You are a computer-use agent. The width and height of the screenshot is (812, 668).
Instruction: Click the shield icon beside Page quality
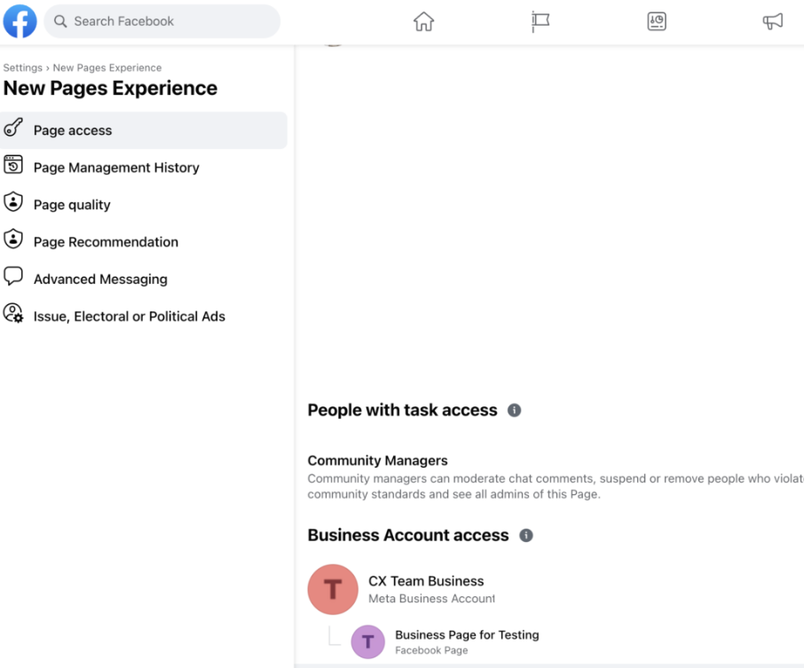[13, 202]
